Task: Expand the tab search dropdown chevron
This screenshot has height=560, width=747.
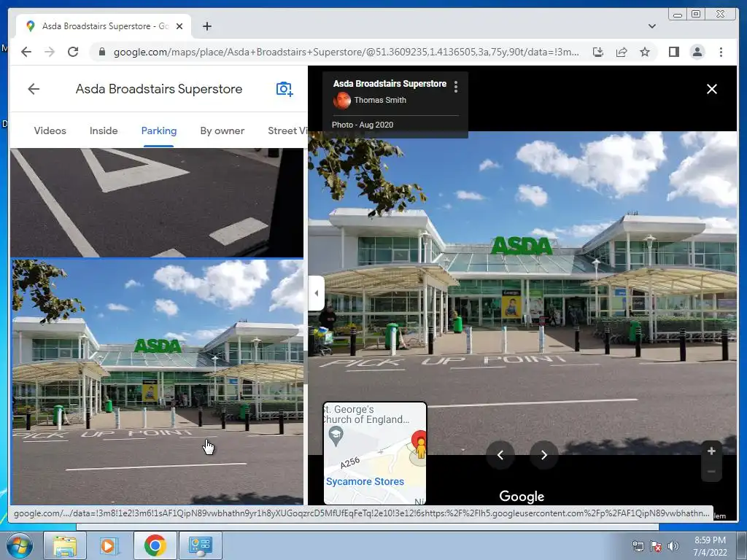Action: tap(652, 26)
